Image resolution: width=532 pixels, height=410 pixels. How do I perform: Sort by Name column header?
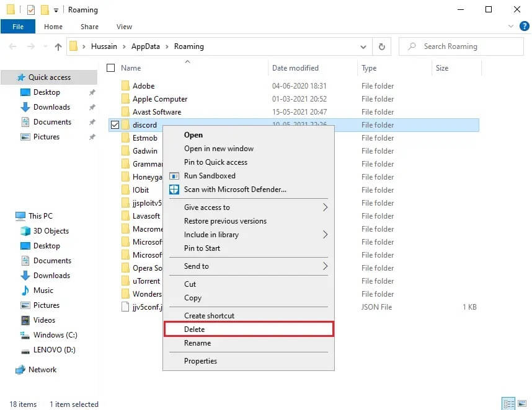point(131,68)
